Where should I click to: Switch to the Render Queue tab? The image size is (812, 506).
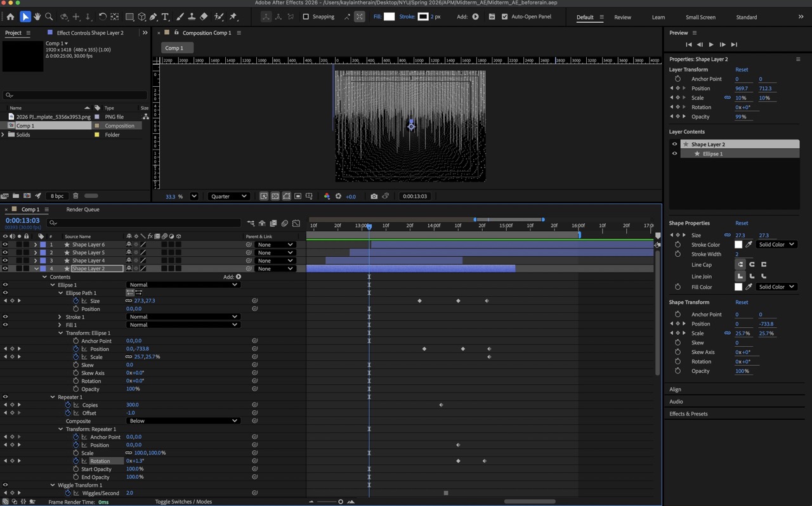(x=82, y=209)
